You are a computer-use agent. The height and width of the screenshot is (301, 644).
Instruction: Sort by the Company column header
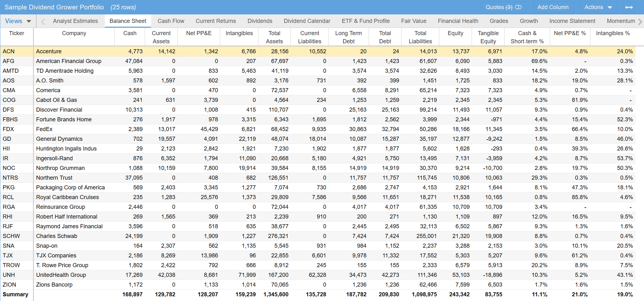(x=74, y=33)
